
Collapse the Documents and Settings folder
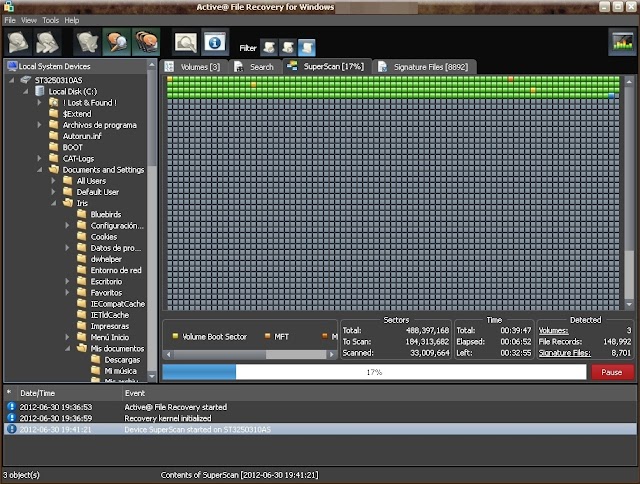pos(40,170)
